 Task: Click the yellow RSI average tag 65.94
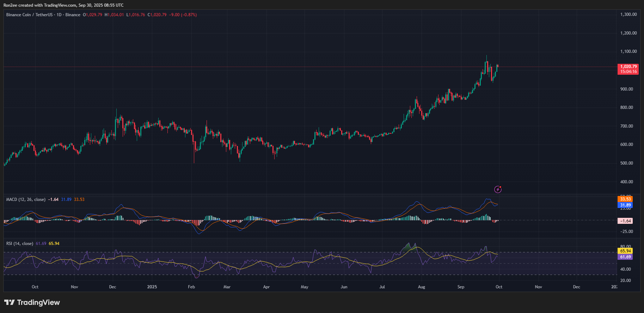(625, 251)
